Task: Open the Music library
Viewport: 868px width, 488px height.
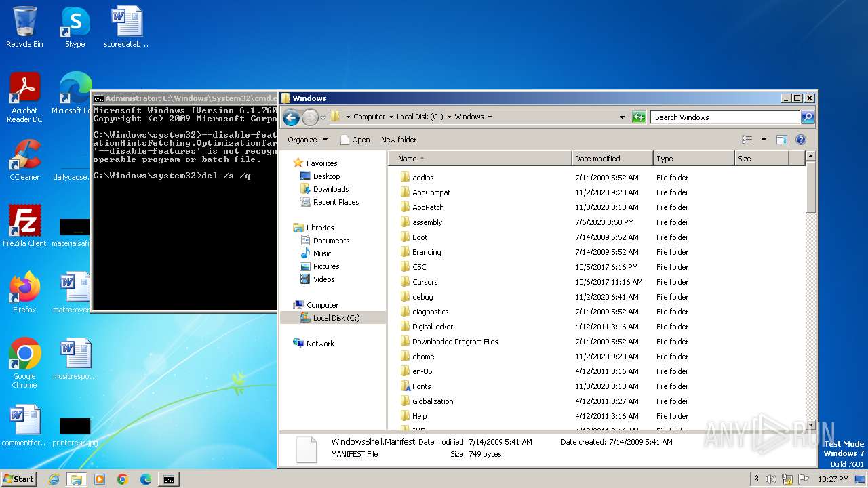Action: [x=321, y=253]
